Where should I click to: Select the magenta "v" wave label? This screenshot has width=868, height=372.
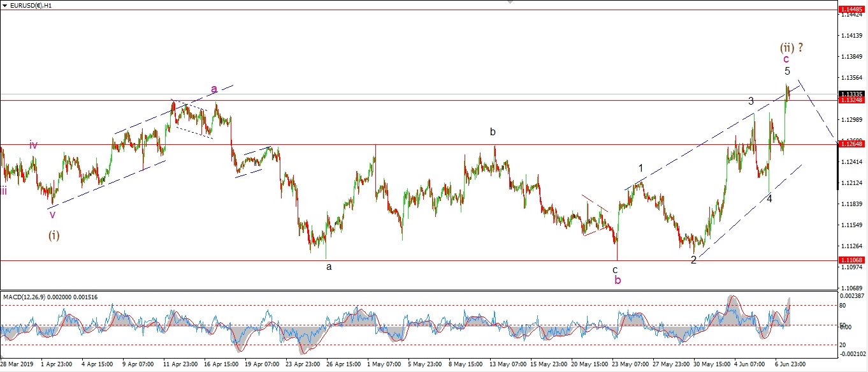53,214
